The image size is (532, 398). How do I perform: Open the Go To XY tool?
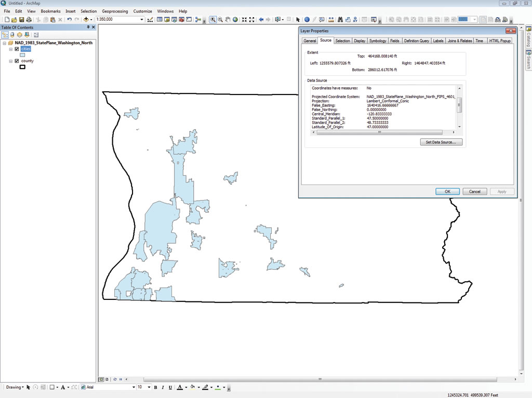tap(355, 20)
